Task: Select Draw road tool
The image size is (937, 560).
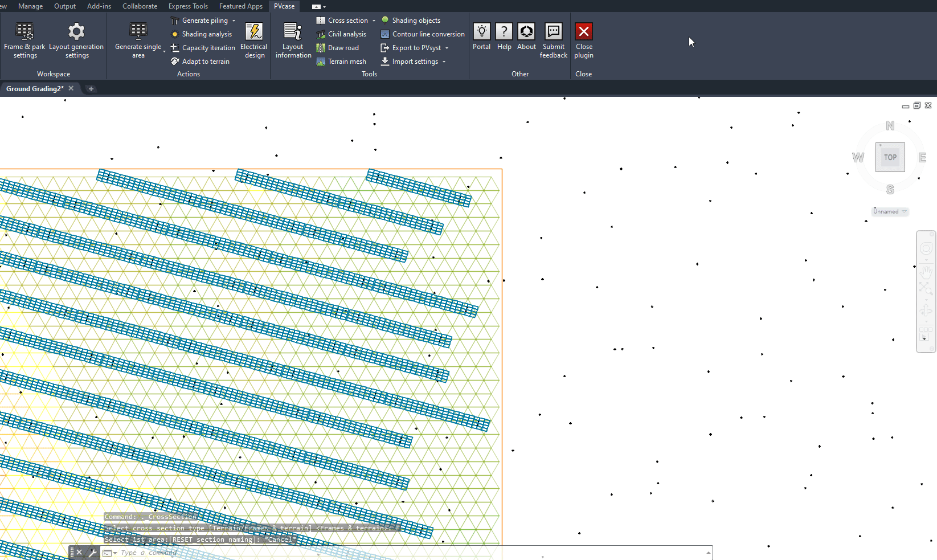Action: tap(338, 48)
